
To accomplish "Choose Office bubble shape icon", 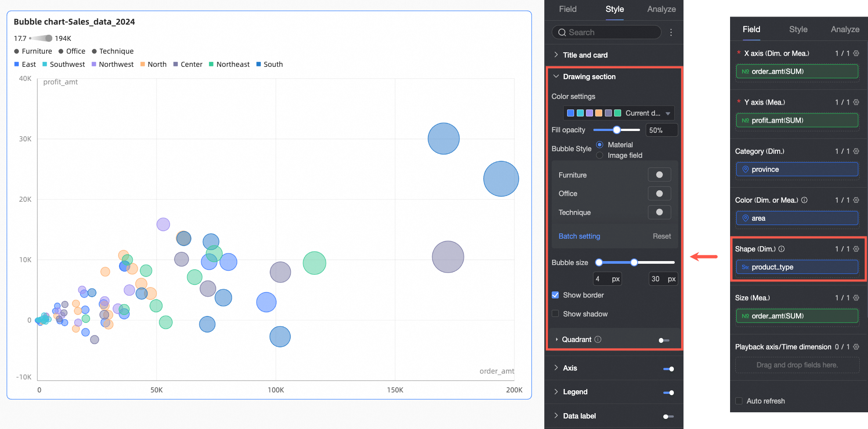I will coord(659,193).
